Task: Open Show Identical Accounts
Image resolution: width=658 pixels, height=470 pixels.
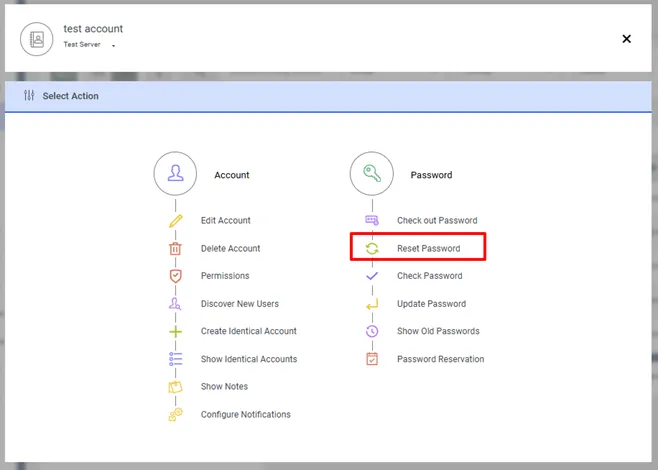Action: (x=249, y=359)
